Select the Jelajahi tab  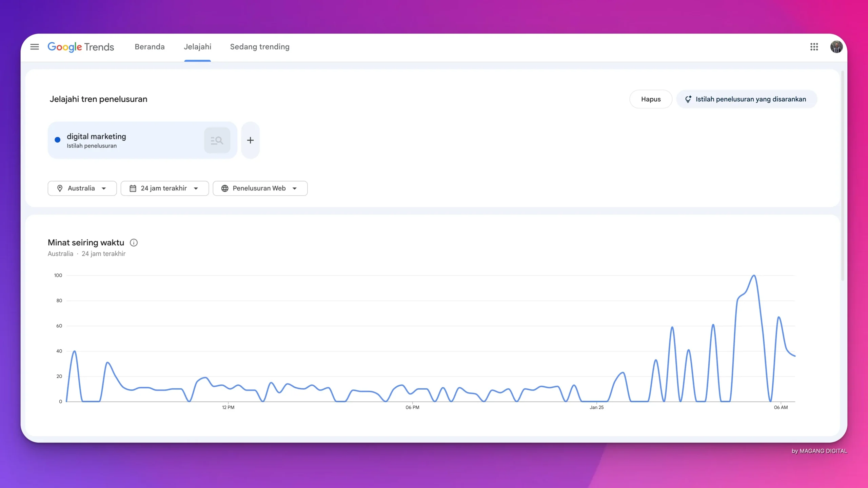[x=197, y=47]
